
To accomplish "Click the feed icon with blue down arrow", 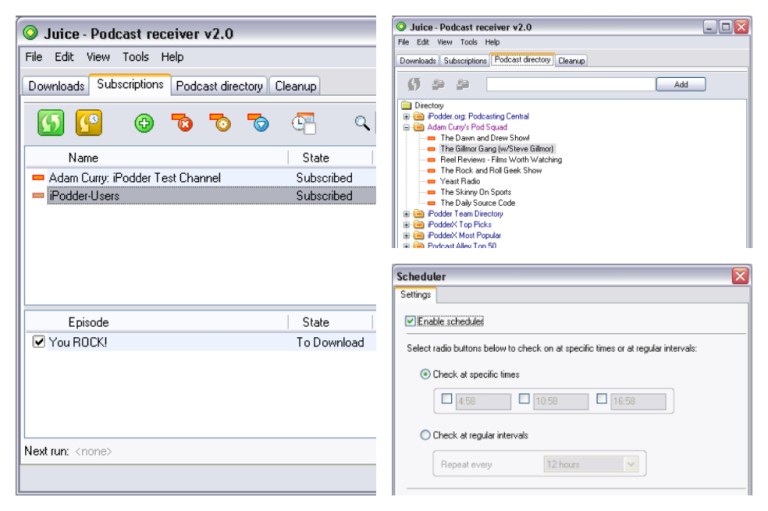I will pos(258,122).
